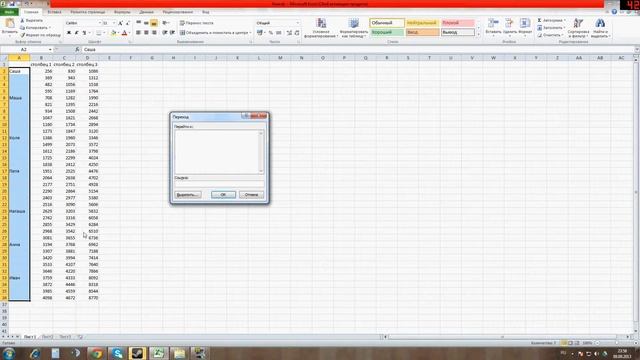The image size is (640, 360).
Task: Switch to Разметка страницы tab
Action: tap(88, 12)
